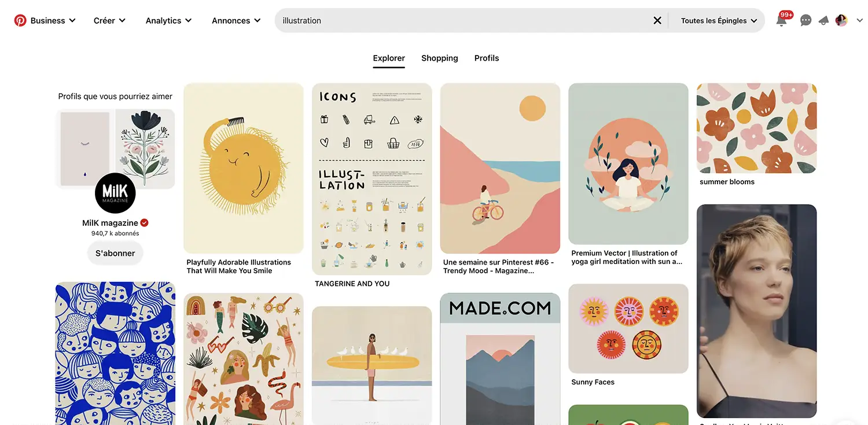
Task: Expand the account chevron beside the avatar
Action: click(x=859, y=20)
